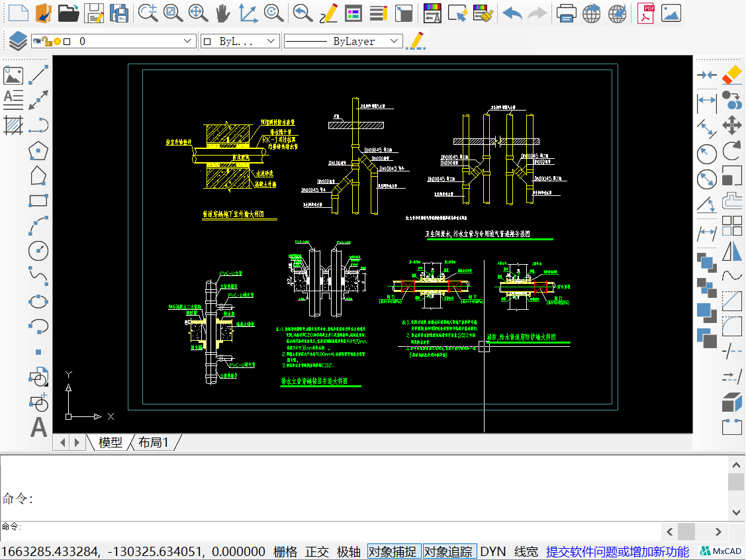Pick the Polygon drawing tool
Screen dimensions: 746x560
[38, 151]
